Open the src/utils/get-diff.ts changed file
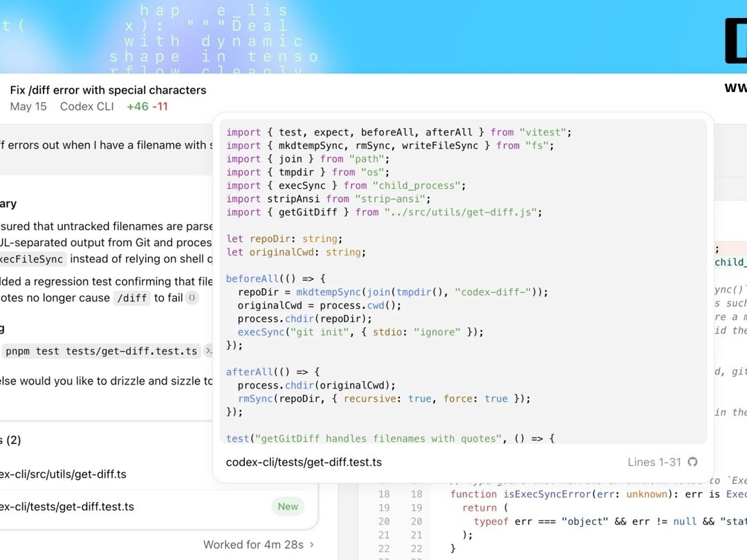 click(64, 474)
